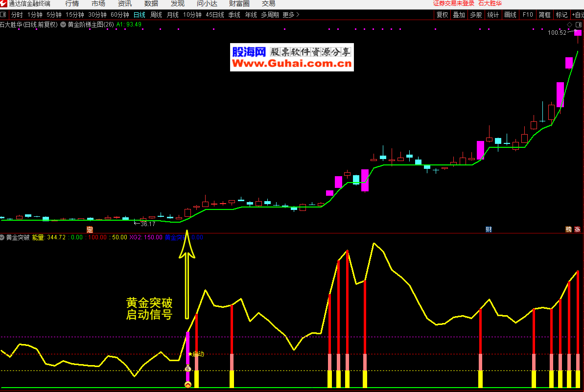Image resolution: width=584 pixels, height=392 pixels.
Task: Open the 行情 menu
Action: (x=72, y=4)
